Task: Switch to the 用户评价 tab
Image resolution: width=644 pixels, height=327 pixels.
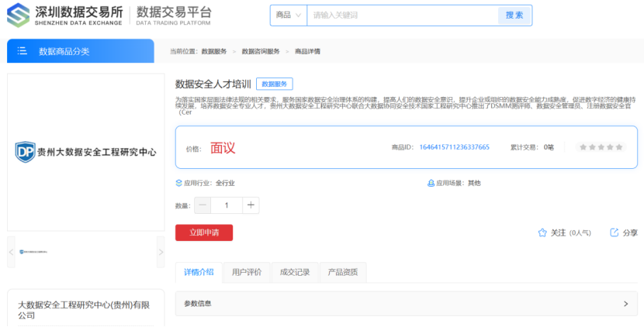Action: [247, 272]
